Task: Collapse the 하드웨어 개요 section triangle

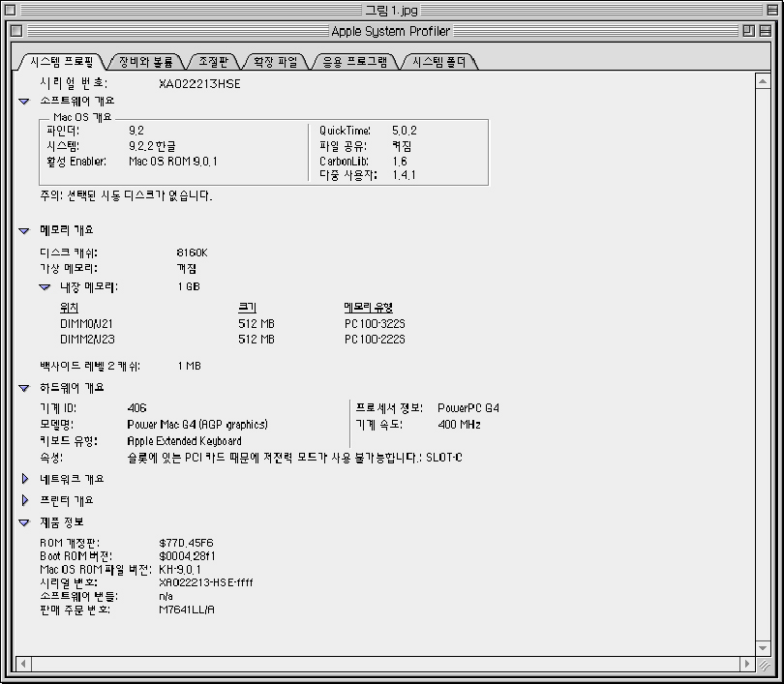Action: (24, 388)
